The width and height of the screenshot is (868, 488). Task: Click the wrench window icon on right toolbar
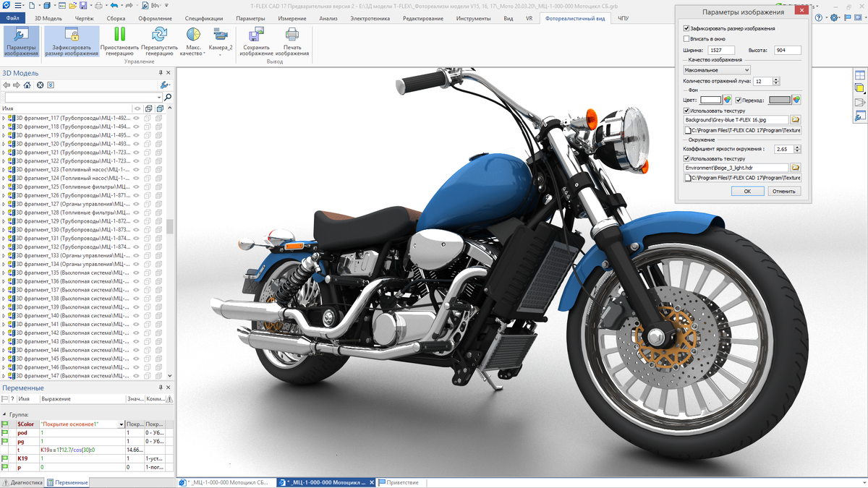pyautogui.click(x=860, y=116)
